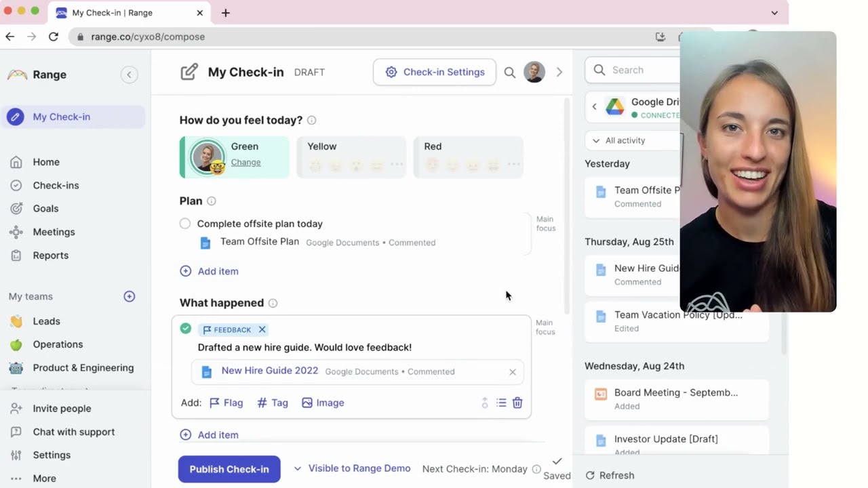Uncheck the green check on new hire guide item
This screenshot has width=868, height=488.
point(186,329)
